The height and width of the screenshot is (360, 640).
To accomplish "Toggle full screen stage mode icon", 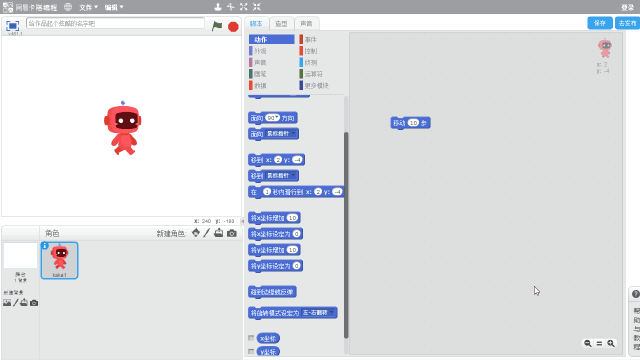I will [13, 26].
